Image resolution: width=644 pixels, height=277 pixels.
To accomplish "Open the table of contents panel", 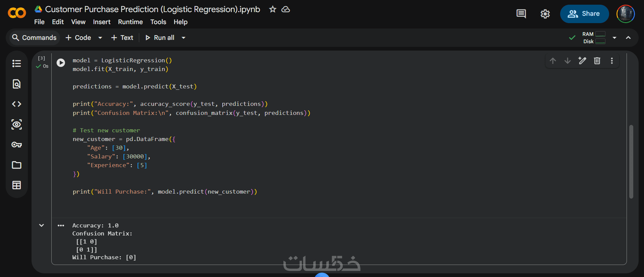I will 16,63.
